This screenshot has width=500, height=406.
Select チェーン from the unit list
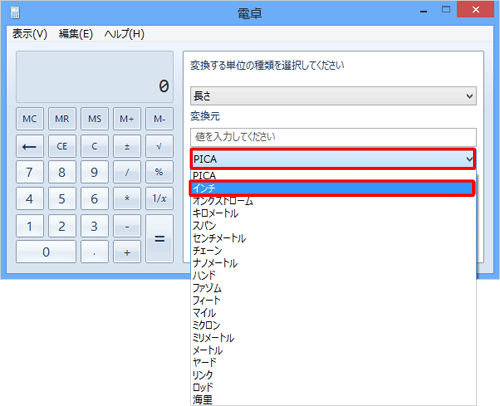[333, 251]
